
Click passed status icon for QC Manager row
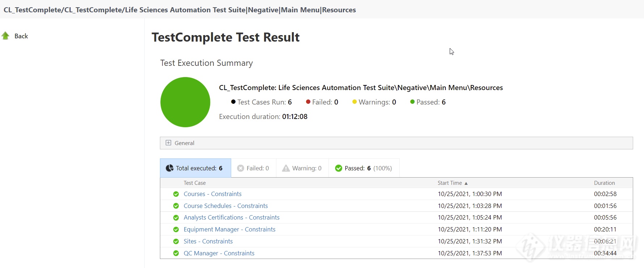[x=176, y=253]
